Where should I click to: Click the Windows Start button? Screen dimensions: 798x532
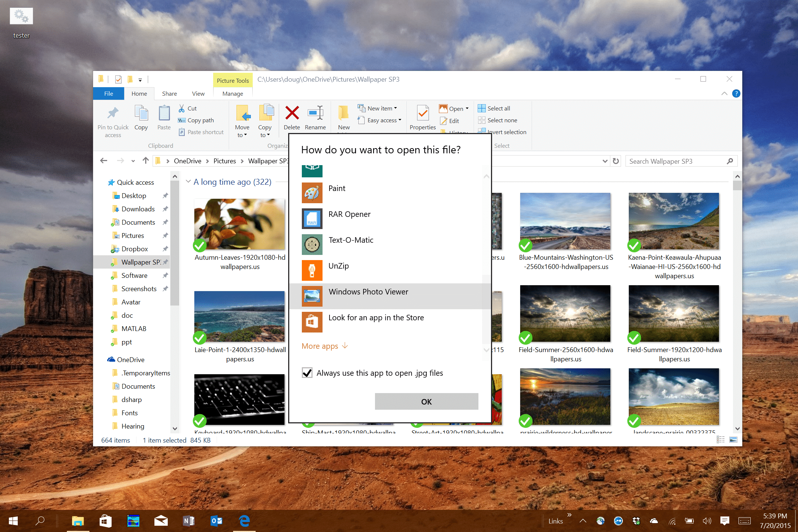tap(13, 521)
